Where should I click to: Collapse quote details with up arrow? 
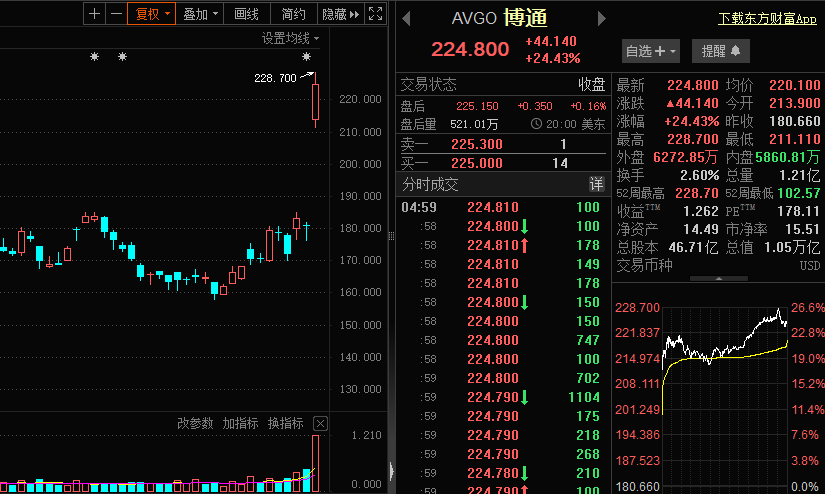pyautogui.click(x=719, y=278)
